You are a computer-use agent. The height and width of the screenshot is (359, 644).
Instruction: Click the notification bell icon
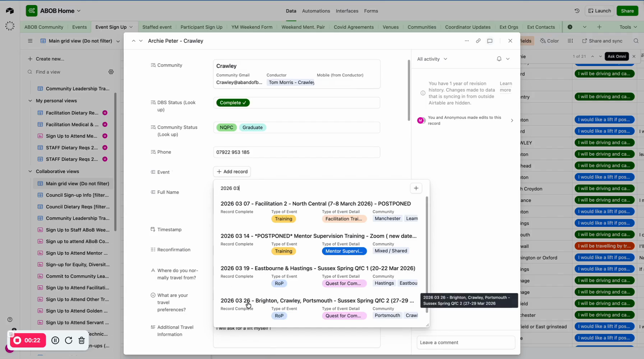pos(499,59)
